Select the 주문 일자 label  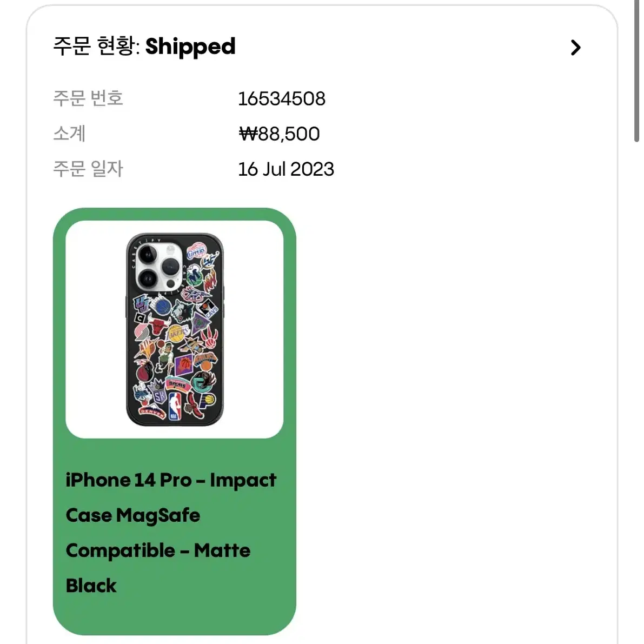pos(88,169)
